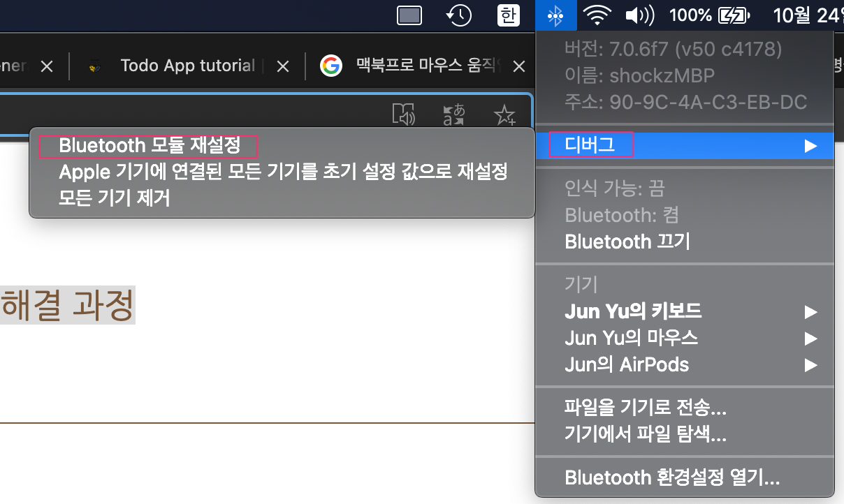Turn off Bluetooth via Bluetooth 끄기
The width and height of the screenshot is (844, 504).
tap(627, 242)
